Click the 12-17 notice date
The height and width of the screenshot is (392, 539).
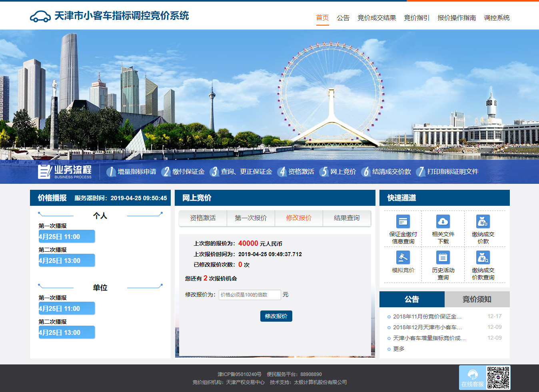click(494, 316)
